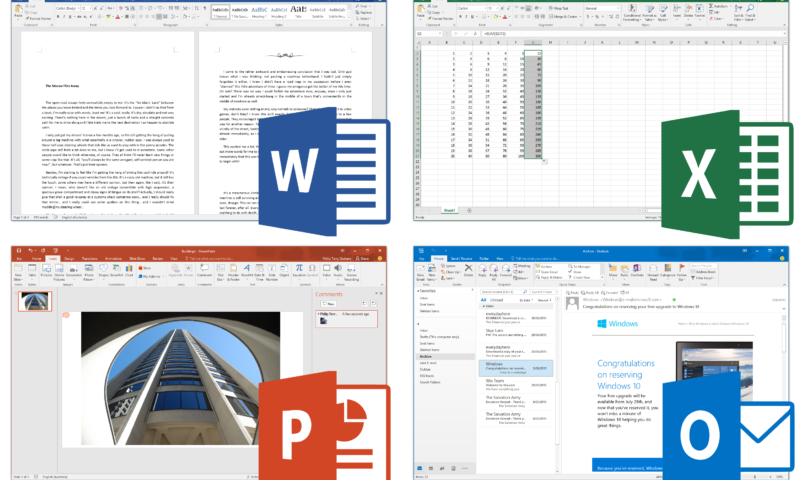Screen dimensions: 800x480
Task: Click New in PowerPoint's Comments pane
Action: pos(328,304)
